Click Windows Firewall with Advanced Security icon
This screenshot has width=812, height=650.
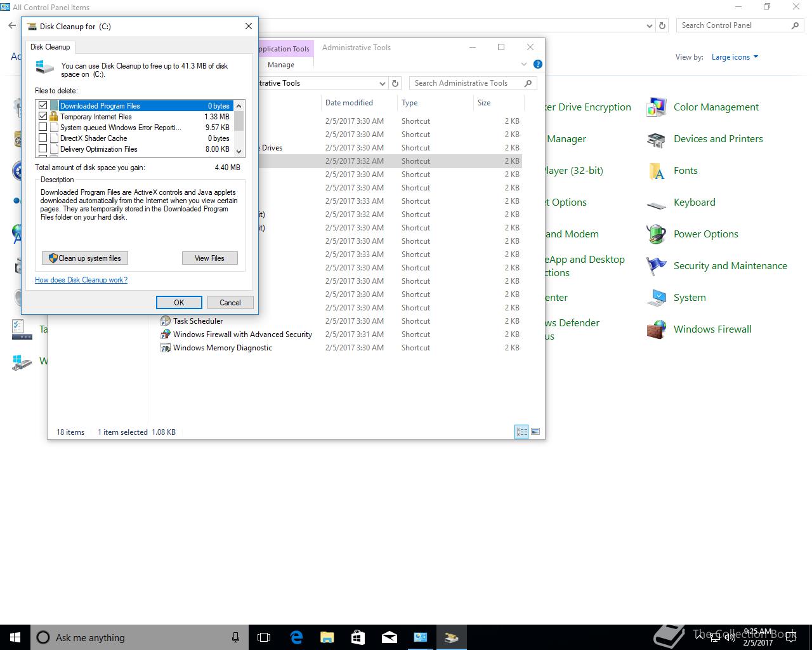pos(166,335)
